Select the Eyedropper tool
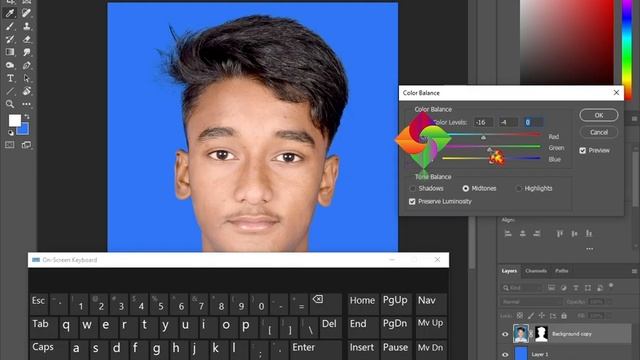This screenshot has height=360, width=640. (10, 13)
